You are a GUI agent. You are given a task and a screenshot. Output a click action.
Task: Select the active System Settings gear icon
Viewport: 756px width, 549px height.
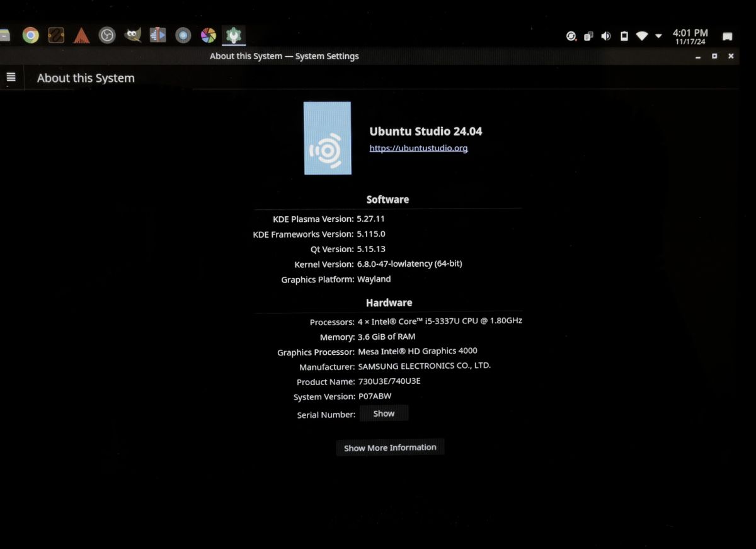233,35
